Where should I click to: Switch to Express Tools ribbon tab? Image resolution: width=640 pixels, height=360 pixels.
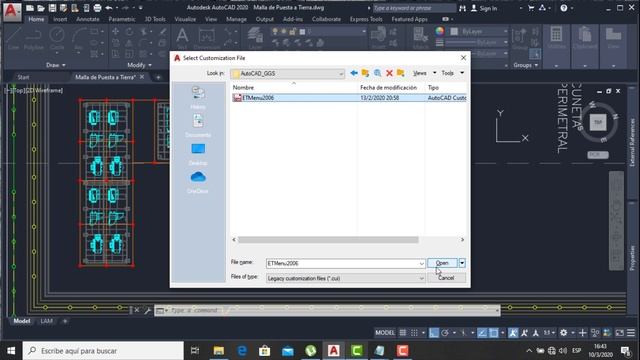click(x=366, y=19)
